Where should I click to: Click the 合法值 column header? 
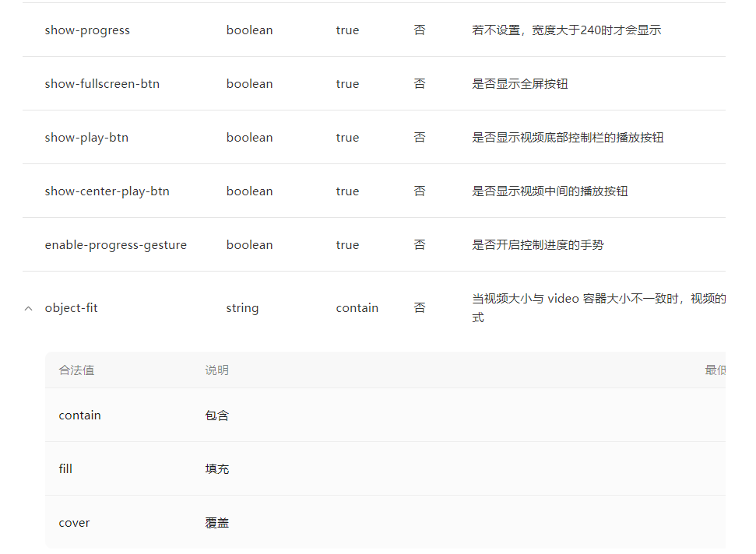click(76, 370)
